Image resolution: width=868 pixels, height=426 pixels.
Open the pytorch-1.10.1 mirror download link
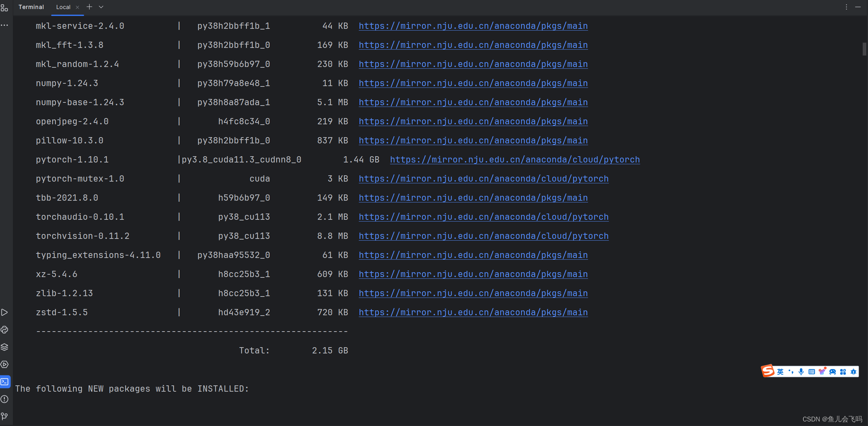pyautogui.click(x=514, y=159)
